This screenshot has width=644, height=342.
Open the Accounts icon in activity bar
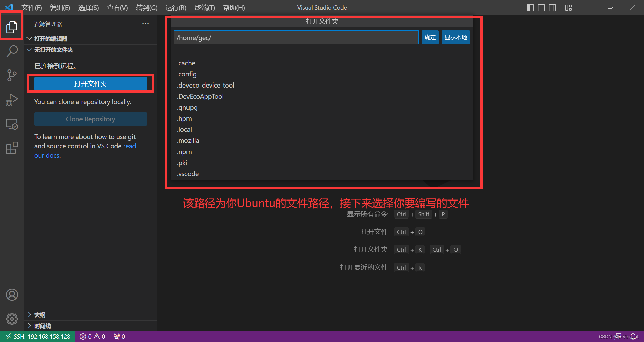click(12, 295)
